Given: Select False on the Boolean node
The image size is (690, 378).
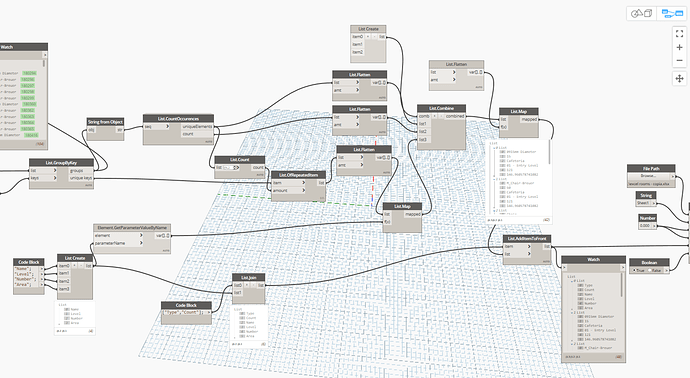Looking at the screenshot, I should click(x=654, y=270).
